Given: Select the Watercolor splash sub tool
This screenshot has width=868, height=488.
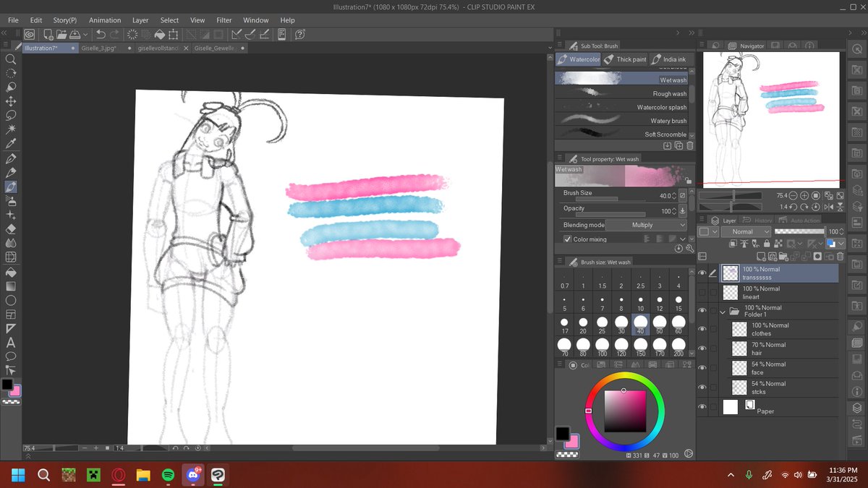Looking at the screenshot, I should pyautogui.click(x=621, y=107).
